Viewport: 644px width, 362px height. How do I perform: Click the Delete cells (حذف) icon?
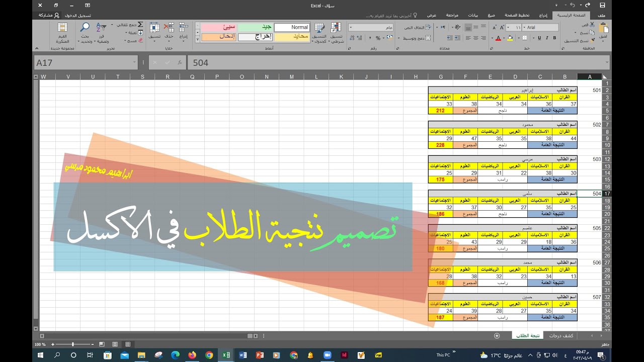point(170,28)
